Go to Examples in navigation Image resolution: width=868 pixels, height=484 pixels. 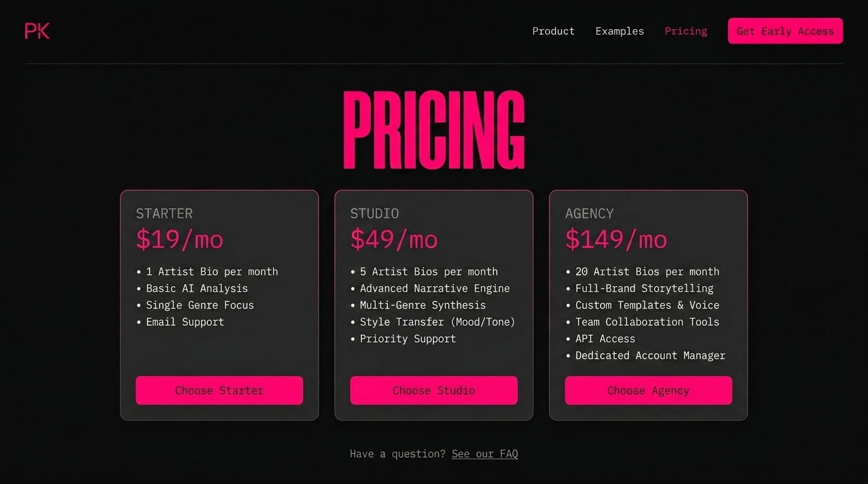coord(619,31)
